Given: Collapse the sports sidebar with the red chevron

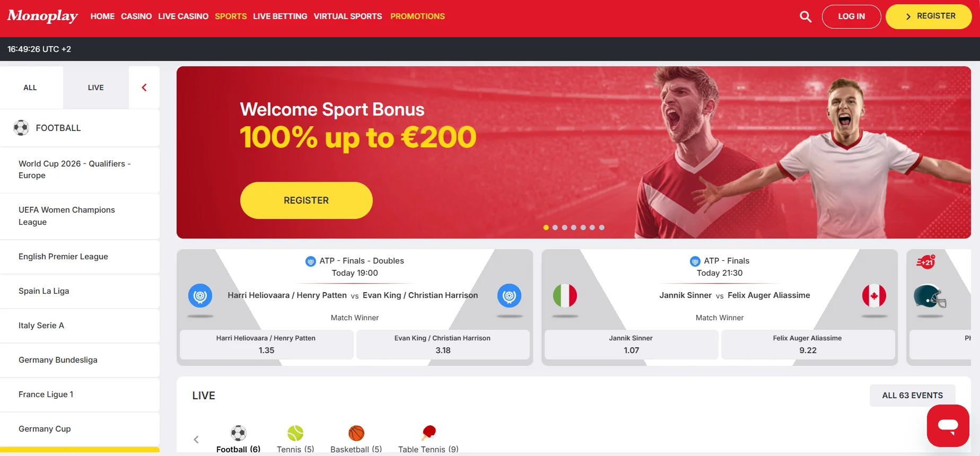Looking at the screenshot, I should (x=144, y=87).
